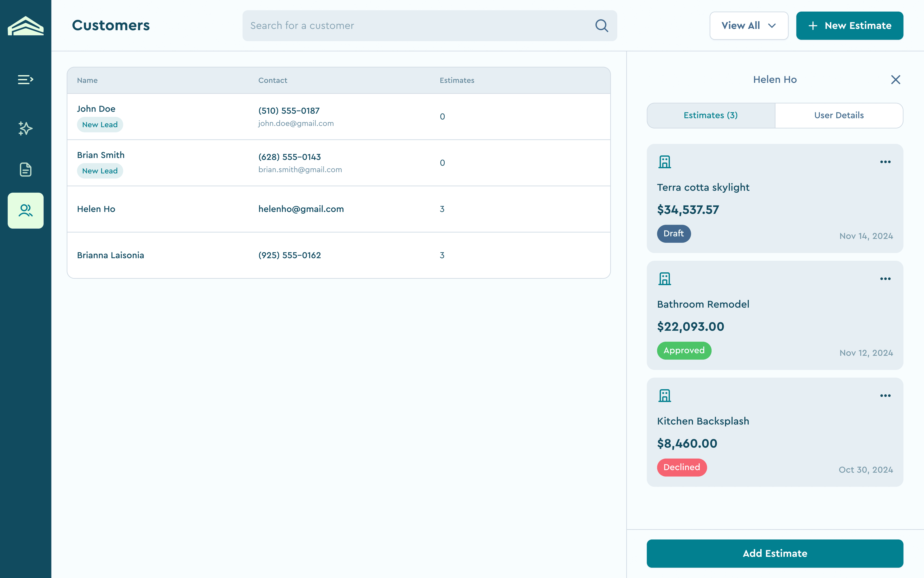Select the Helen Ho row name
Screen dimensions: 924x578
pyautogui.click(x=96, y=209)
